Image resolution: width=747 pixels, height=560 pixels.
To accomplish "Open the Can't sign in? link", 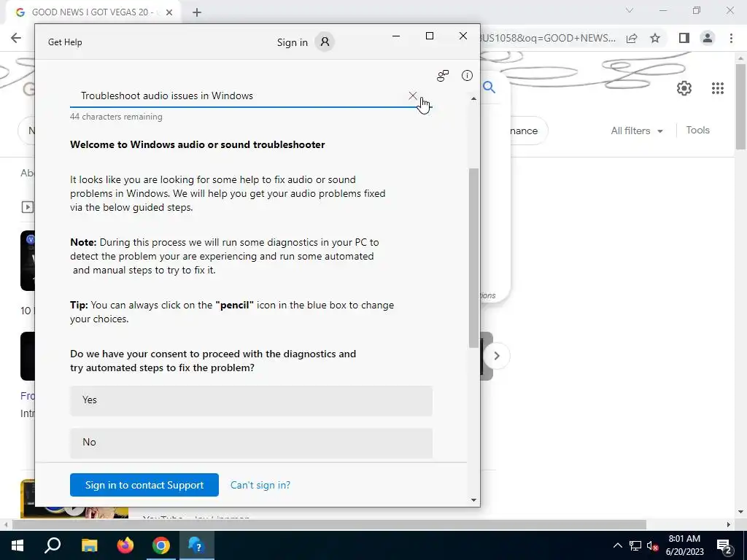I will tap(260, 485).
